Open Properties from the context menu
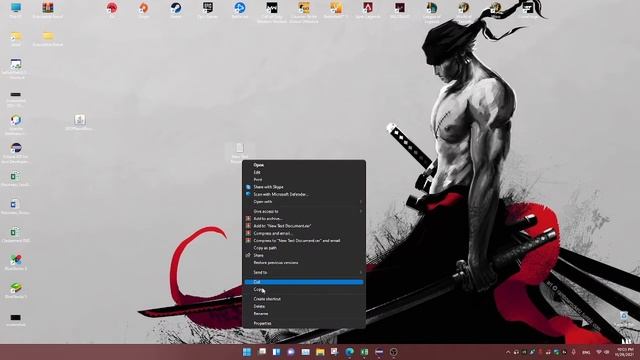The image size is (640, 360). coord(304,323)
